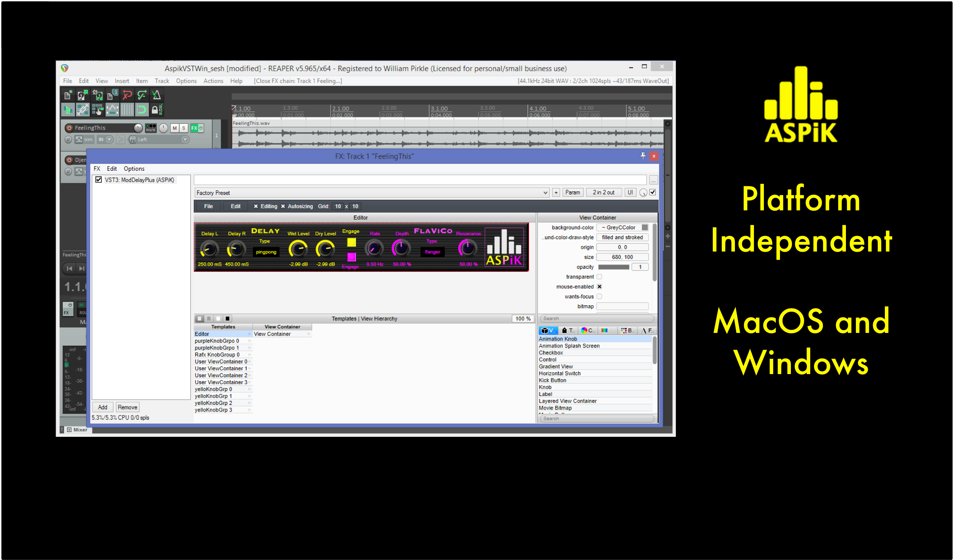
Task: Expand the Editor template row arrow
Action: point(250,334)
